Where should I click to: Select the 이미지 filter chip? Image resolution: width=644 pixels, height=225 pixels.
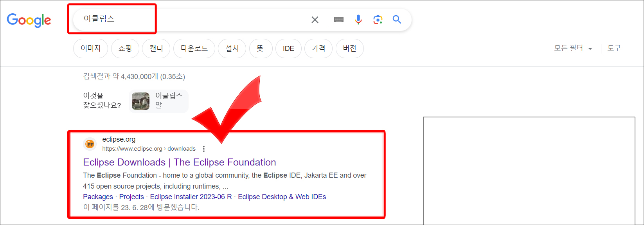coord(90,49)
